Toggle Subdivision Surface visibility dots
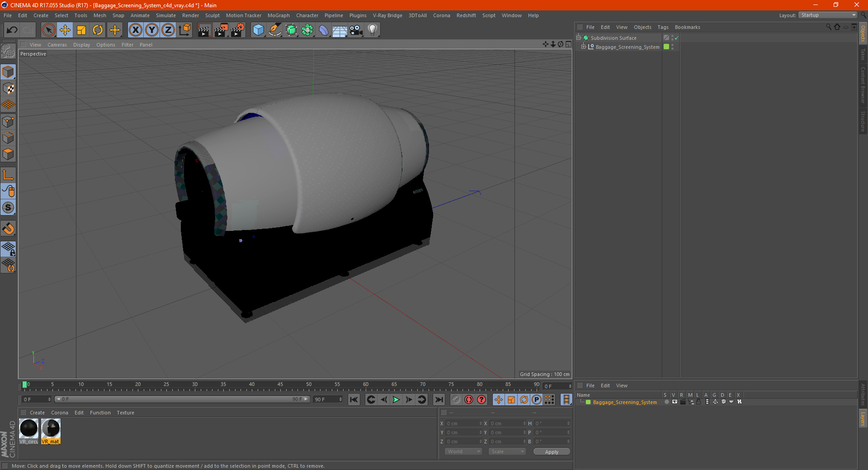The image size is (868, 470). click(x=673, y=38)
